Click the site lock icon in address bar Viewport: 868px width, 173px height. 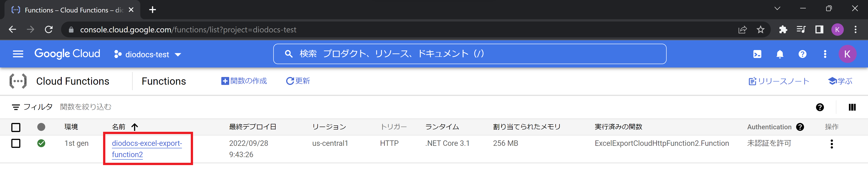click(71, 30)
